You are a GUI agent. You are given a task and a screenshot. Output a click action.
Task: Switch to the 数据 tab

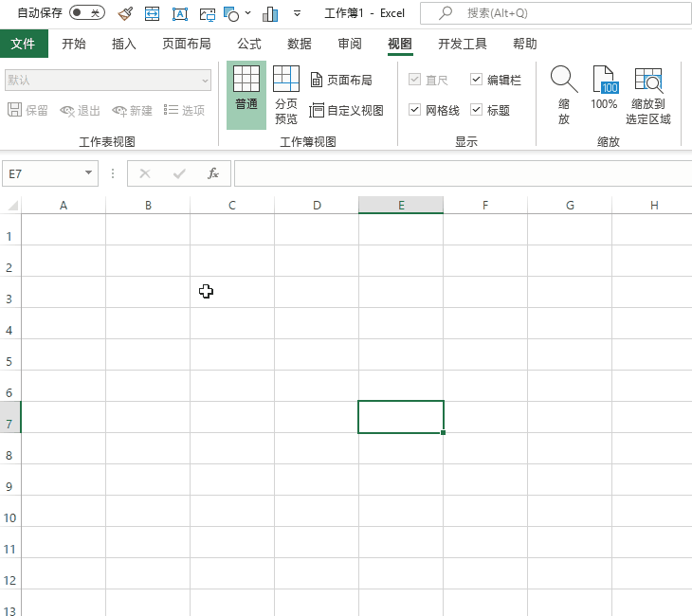pos(300,44)
